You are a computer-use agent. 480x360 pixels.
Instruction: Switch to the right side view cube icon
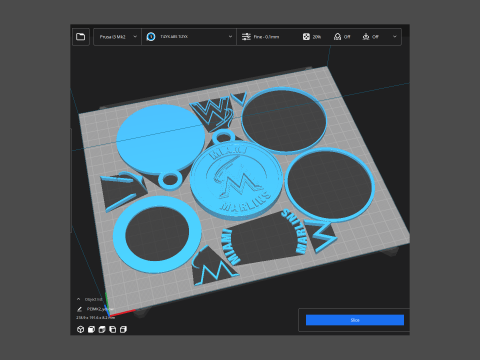click(123, 329)
